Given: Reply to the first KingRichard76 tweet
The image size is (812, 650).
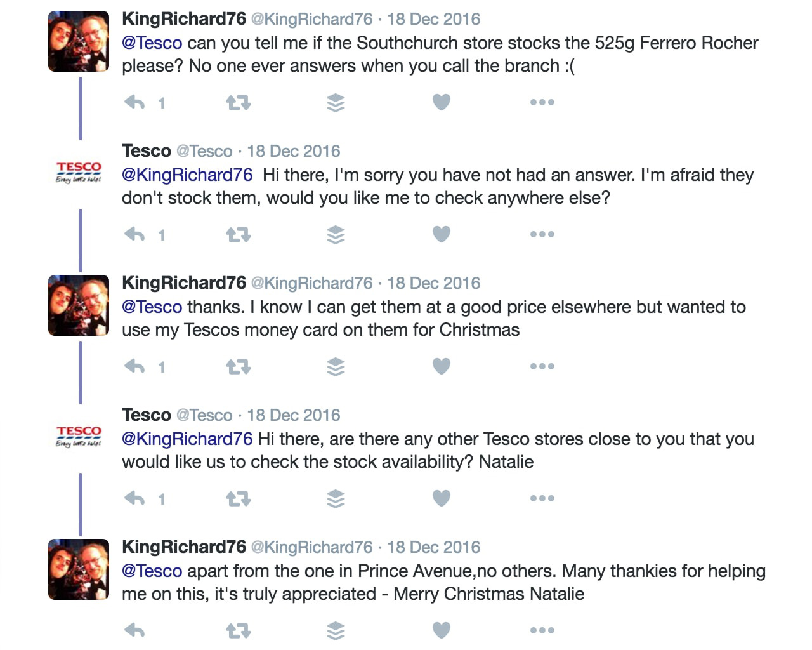Looking at the screenshot, I should click(x=135, y=102).
